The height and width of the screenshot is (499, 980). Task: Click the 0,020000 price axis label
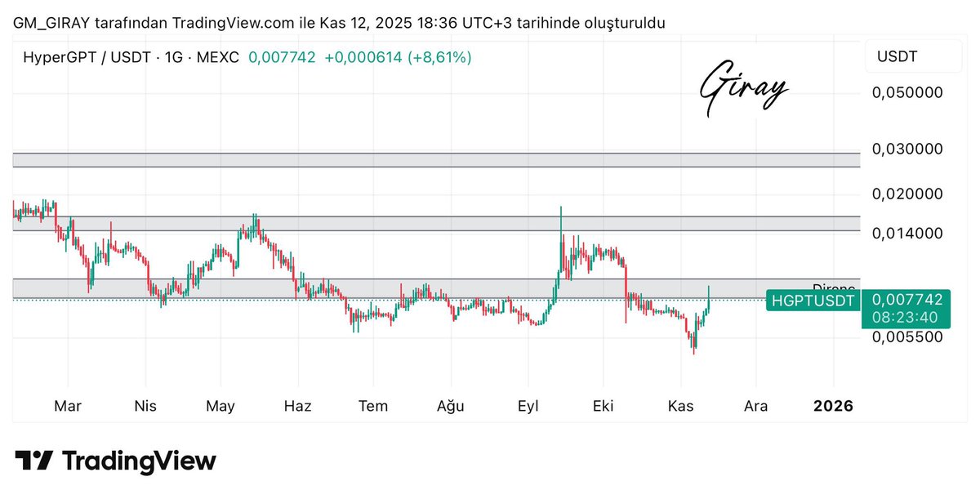(908, 194)
